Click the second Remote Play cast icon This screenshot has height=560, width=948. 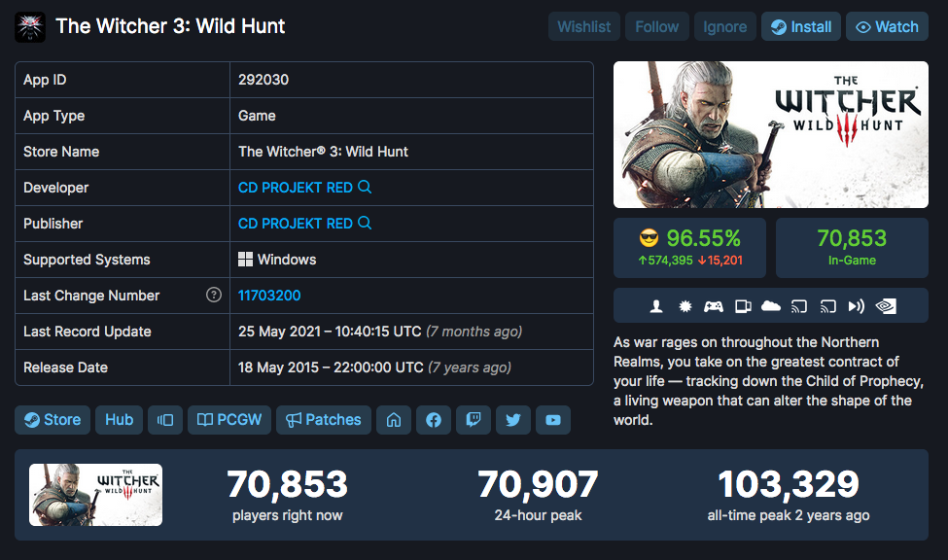[x=828, y=306]
